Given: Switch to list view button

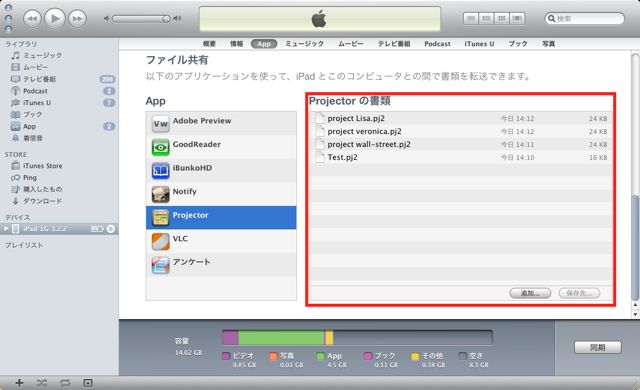Looking at the screenshot, I should (x=471, y=18).
